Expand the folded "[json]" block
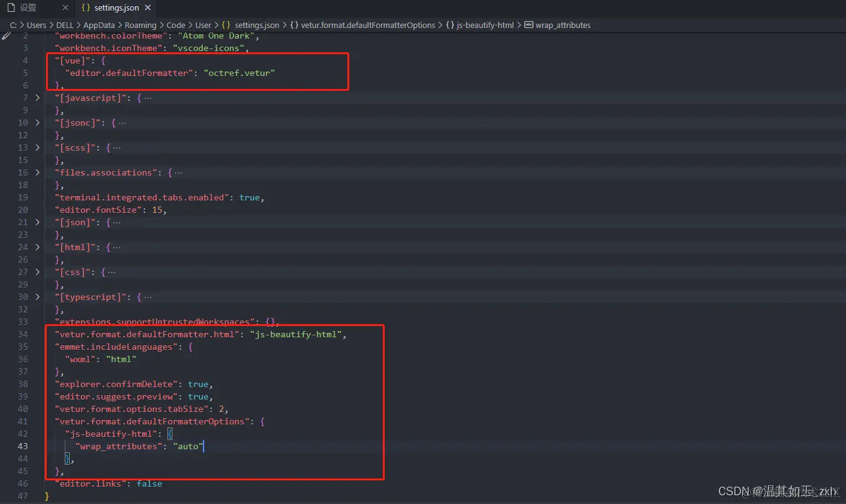 [37, 222]
